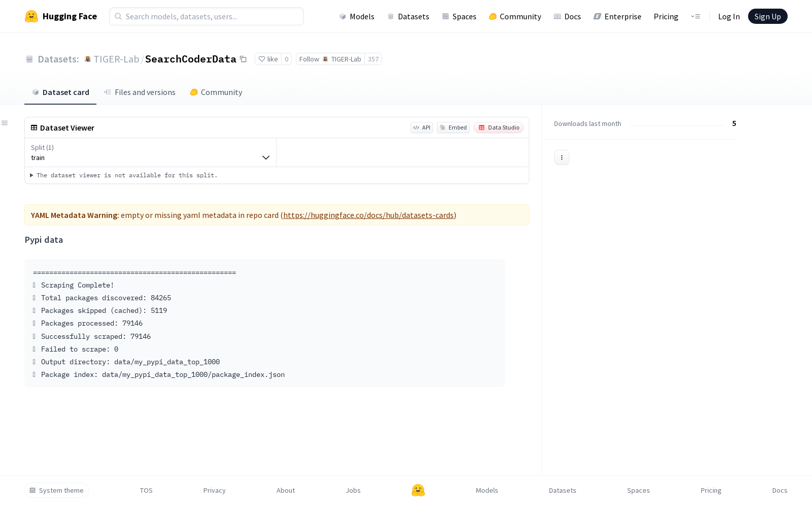Screen dimensions: 812x508
Task: Open the datasets-cards documentation link
Action: point(368,215)
